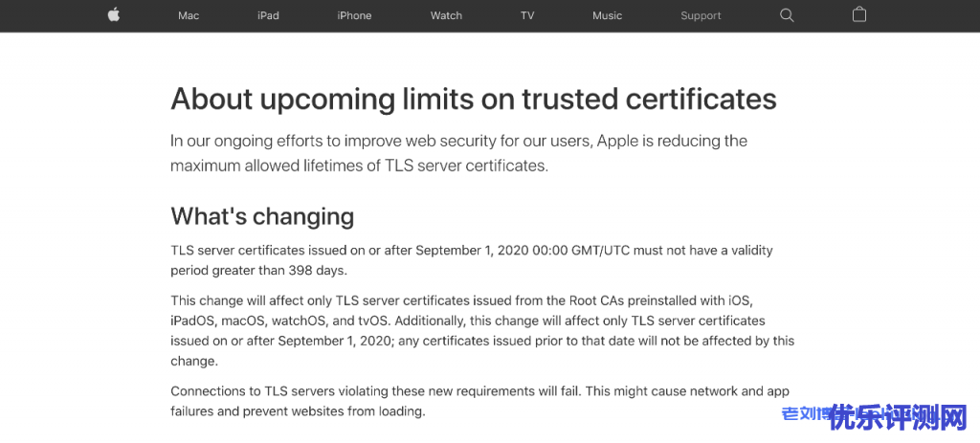Navigate to the Support section
Screen dimensions: 980x443
[701, 15]
